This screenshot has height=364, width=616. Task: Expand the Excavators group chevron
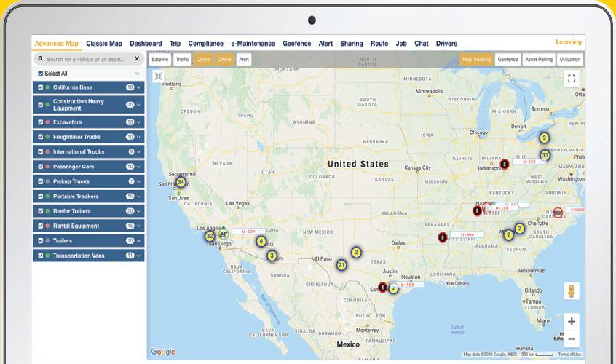138,122
